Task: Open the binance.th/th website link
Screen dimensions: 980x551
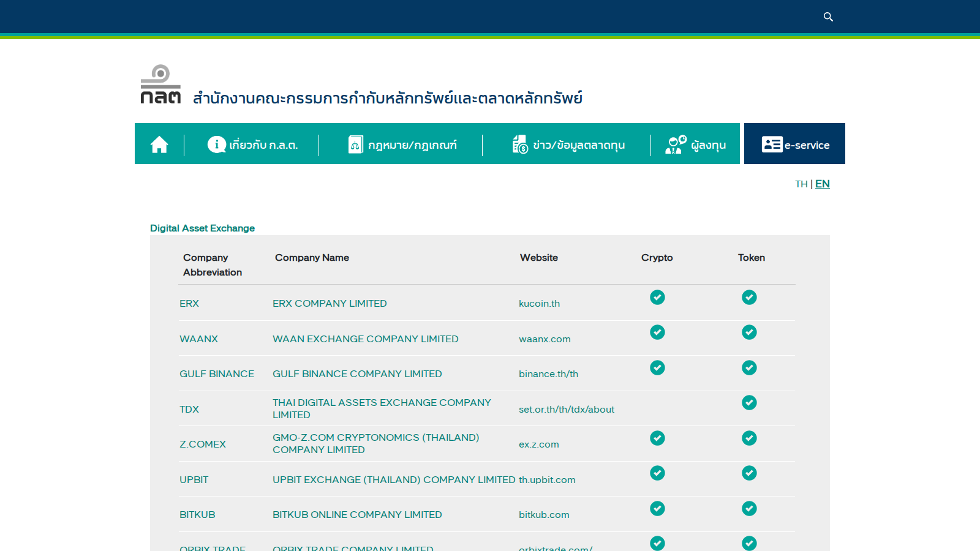Action: pyautogui.click(x=548, y=374)
